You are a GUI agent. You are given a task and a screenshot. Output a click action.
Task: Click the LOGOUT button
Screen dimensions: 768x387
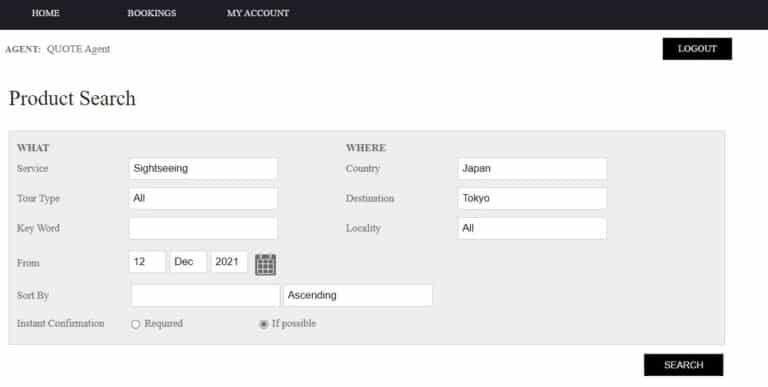tap(697, 49)
